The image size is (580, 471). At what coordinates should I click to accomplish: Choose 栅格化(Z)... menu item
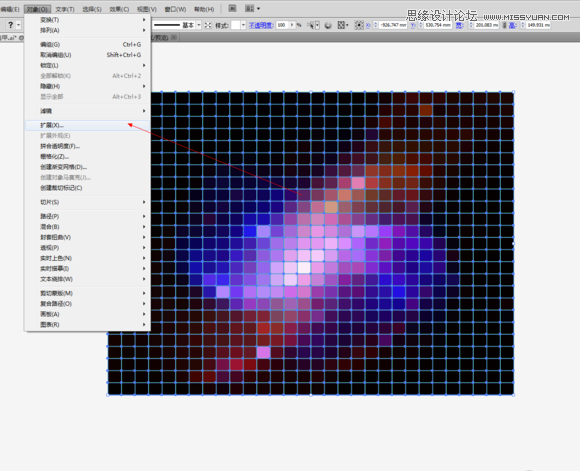tap(87, 157)
